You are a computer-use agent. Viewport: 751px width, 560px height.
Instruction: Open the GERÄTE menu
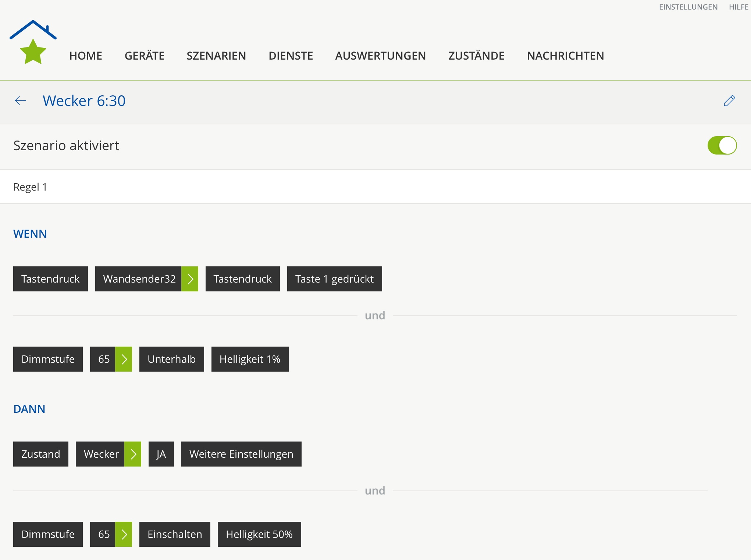pos(144,56)
